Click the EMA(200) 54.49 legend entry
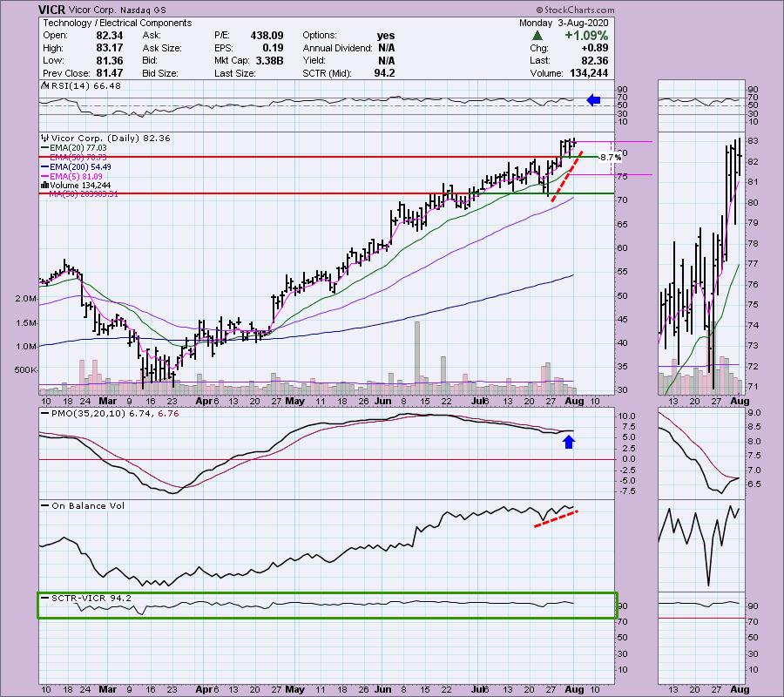Screen dimensions: 784x697 click(x=80, y=167)
